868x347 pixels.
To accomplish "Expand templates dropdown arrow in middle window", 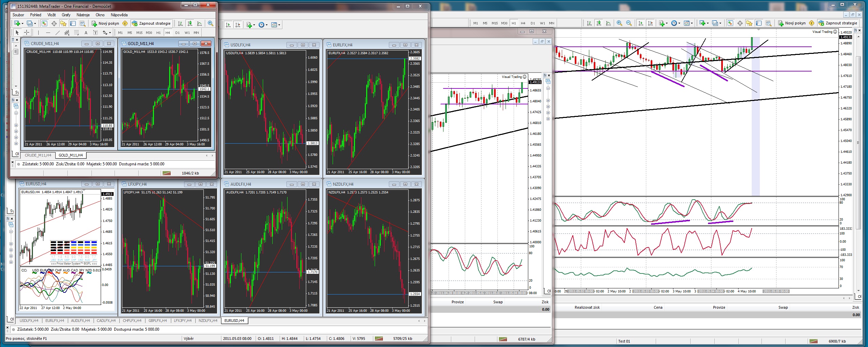I will coord(279,25).
